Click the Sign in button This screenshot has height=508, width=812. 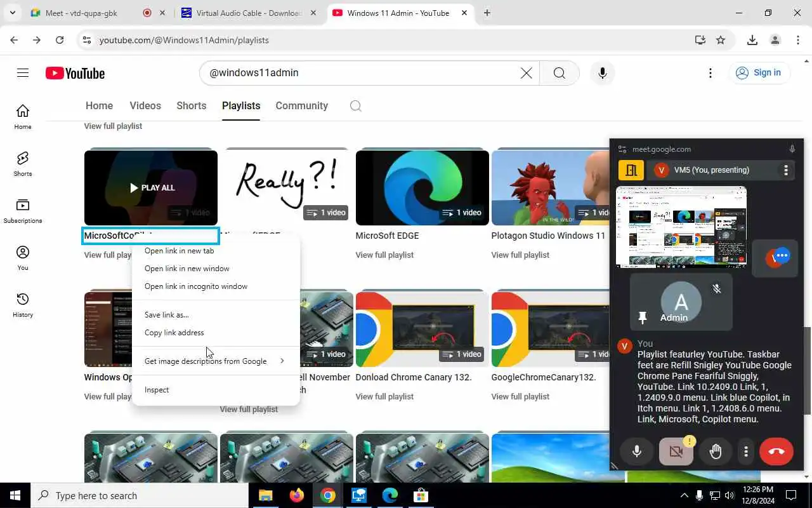pyautogui.click(x=759, y=73)
